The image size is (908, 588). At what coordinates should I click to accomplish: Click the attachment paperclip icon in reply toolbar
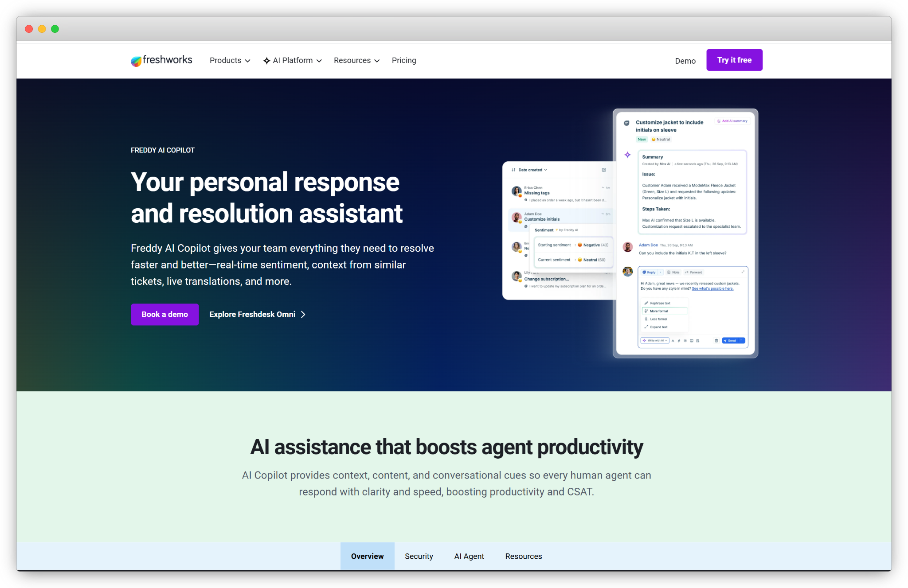point(679,341)
